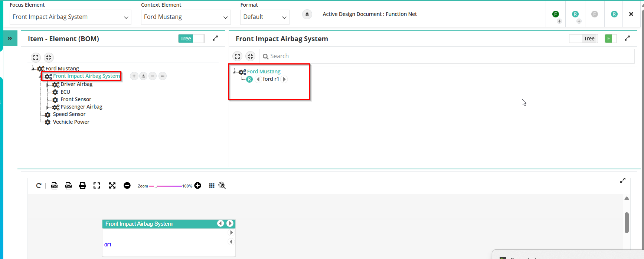The width and height of the screenshot is (644, 259).
Task: Select Driver Airbag in the tree
Action: click(x=76, y=84)
